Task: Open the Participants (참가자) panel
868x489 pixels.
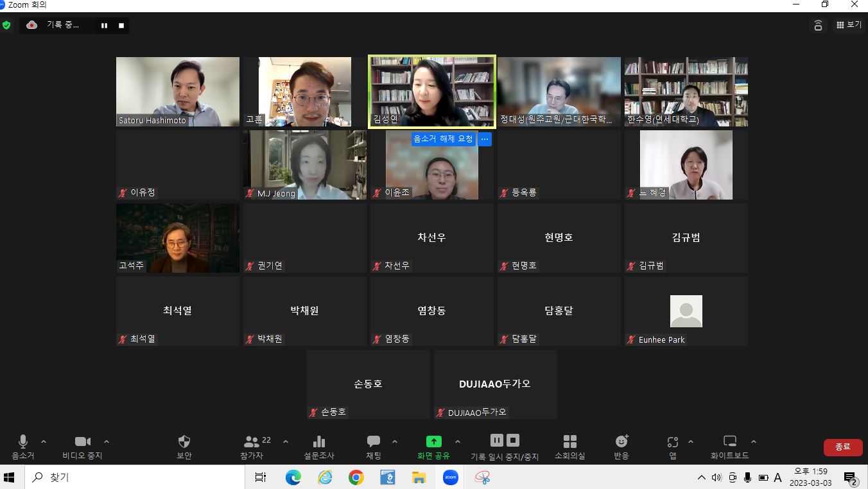Action: pos(252,442)
